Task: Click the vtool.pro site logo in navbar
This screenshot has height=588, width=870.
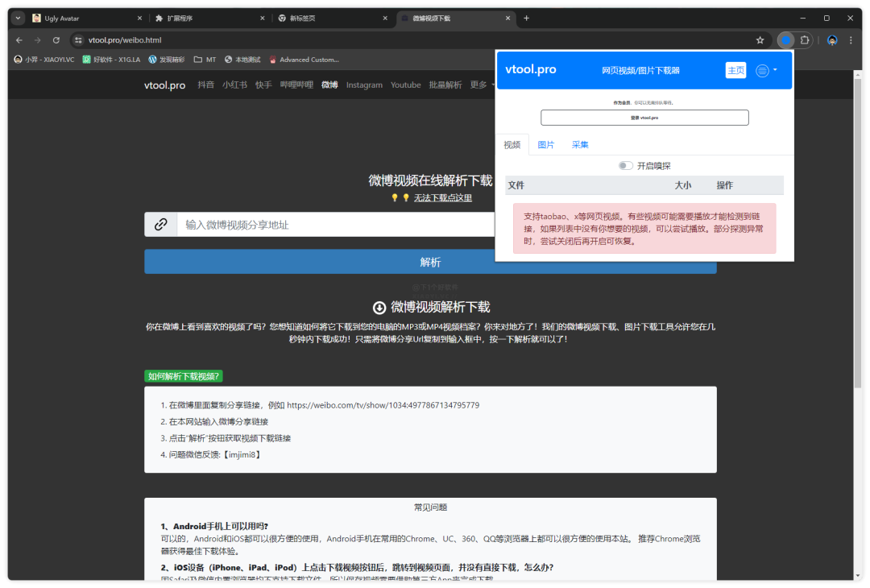Action: click(165, 85)
